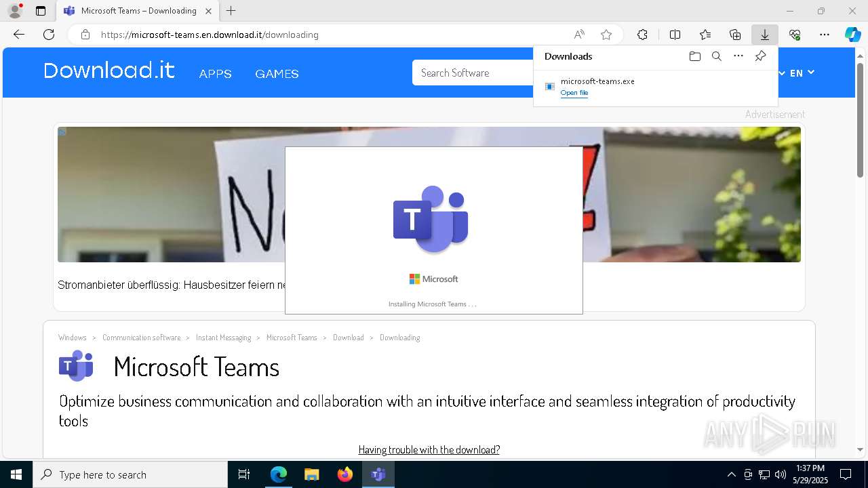Click the Search Software field
This screenshot has height=488, width=868.
coord(473,73)
